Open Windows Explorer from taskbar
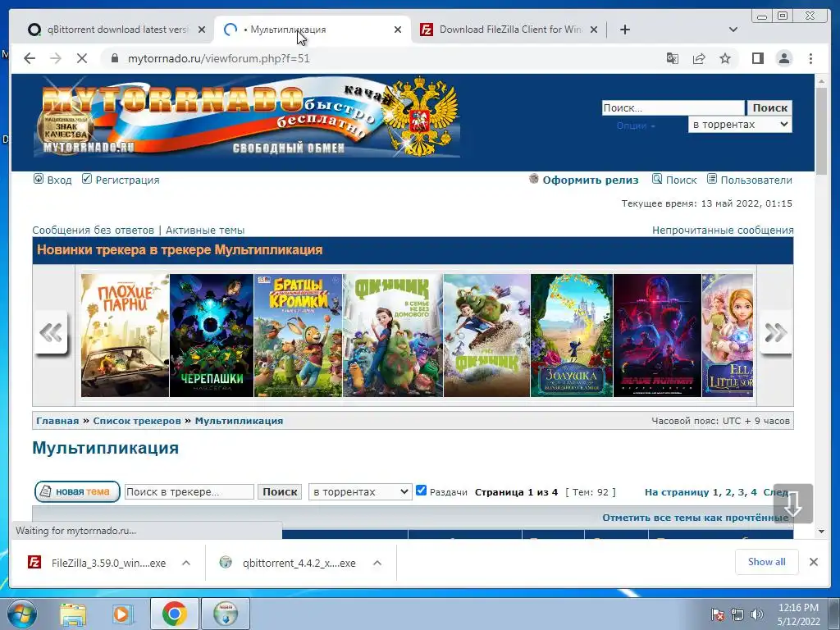The width and height of the screenshot is (840, 630). point(73,614)
